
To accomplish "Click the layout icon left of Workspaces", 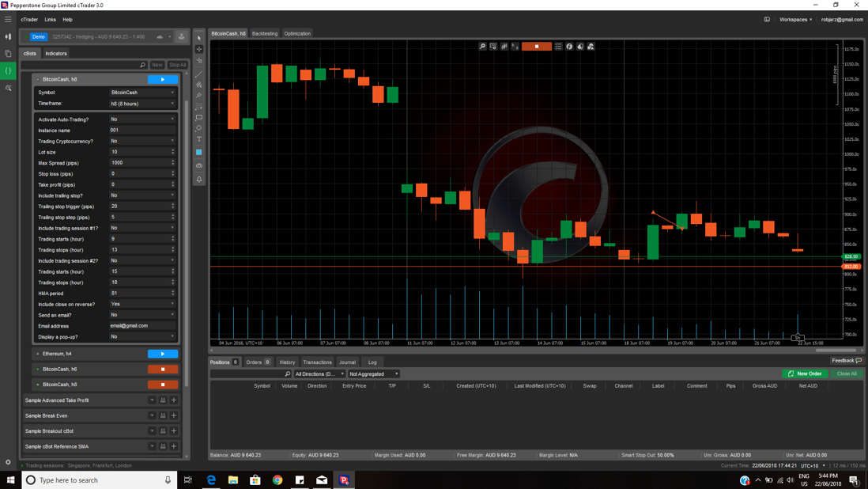I will [768, 19].
